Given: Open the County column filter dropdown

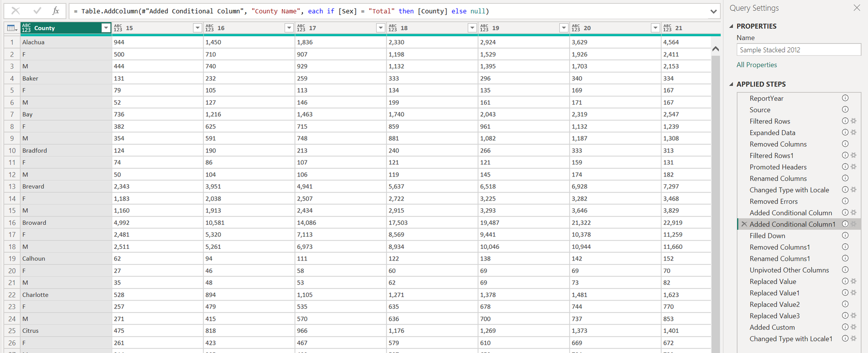Looking at the screenshot, I should point(106,28).
